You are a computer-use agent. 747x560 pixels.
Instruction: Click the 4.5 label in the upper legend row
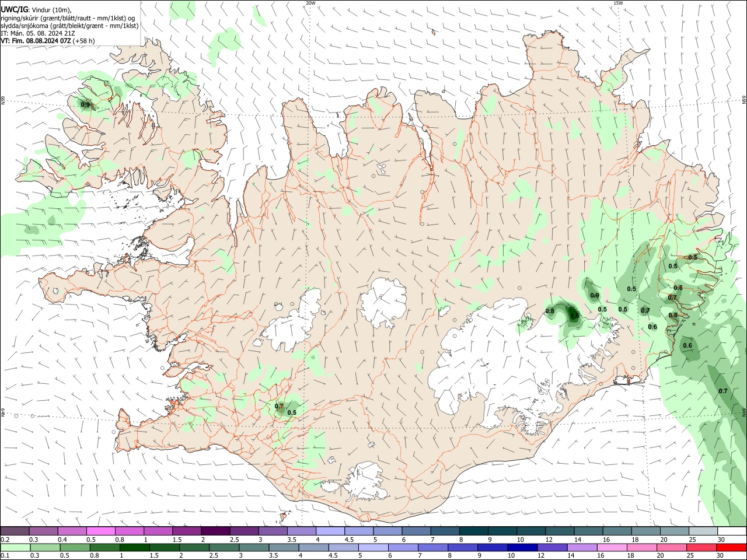pyautogui.click(x=349, y=540)
